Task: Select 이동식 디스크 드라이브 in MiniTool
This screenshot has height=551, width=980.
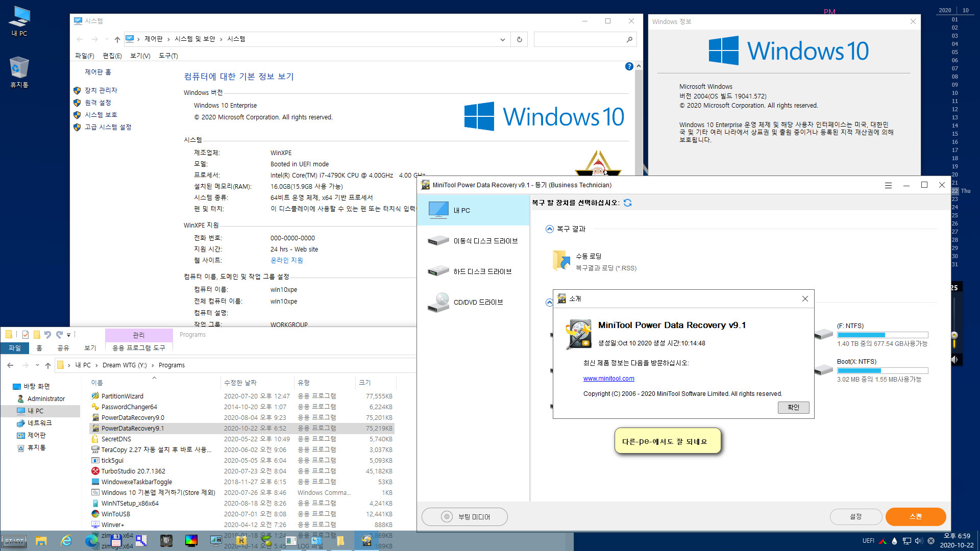Action: (x=473, y=241)
